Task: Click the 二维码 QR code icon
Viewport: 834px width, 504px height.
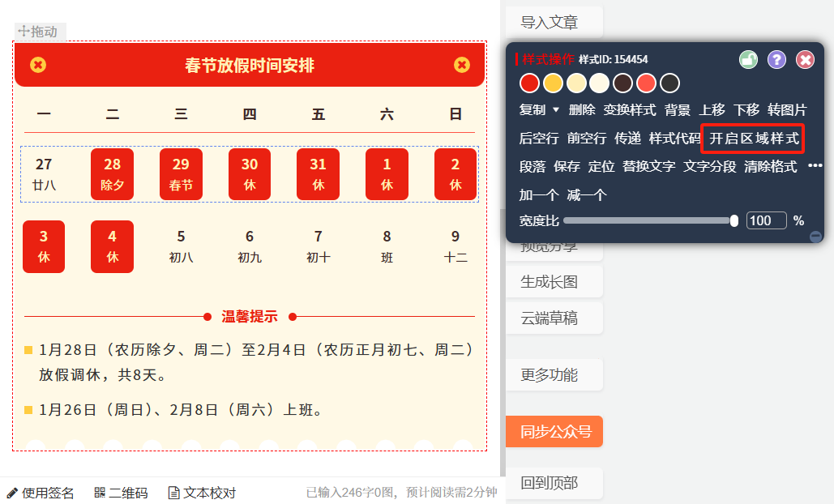Action: (x=100, y=493)
